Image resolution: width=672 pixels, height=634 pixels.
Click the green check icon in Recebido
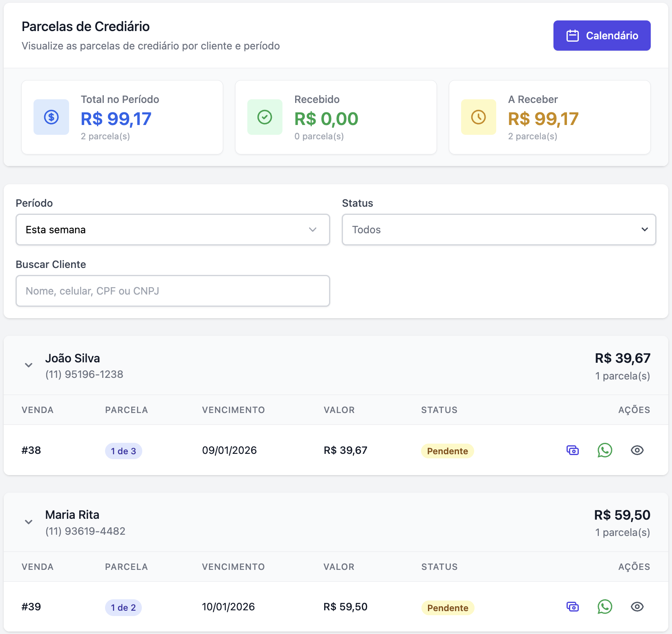coord(265,117)
